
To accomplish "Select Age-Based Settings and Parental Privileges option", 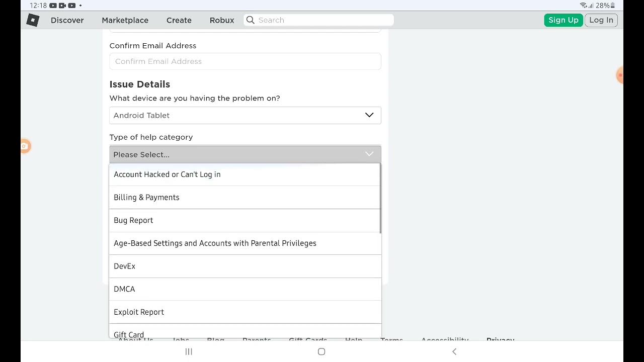I will tap(215, 243).
